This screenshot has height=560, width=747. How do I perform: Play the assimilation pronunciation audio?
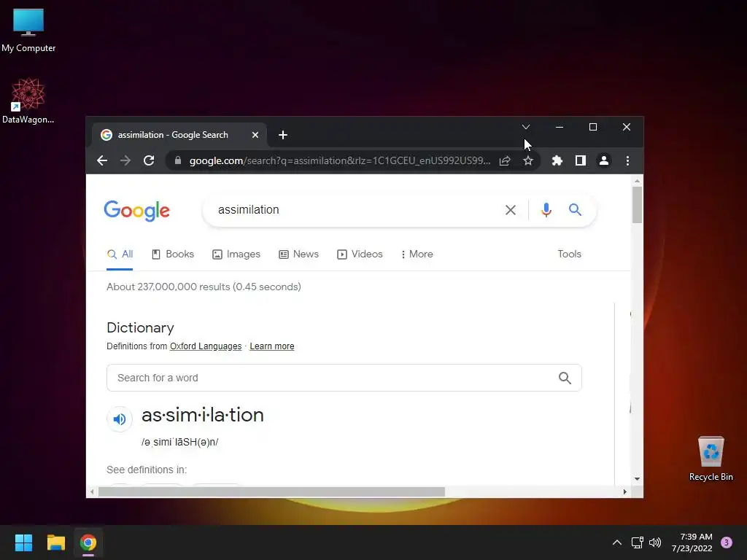click(x=119, y=419)
